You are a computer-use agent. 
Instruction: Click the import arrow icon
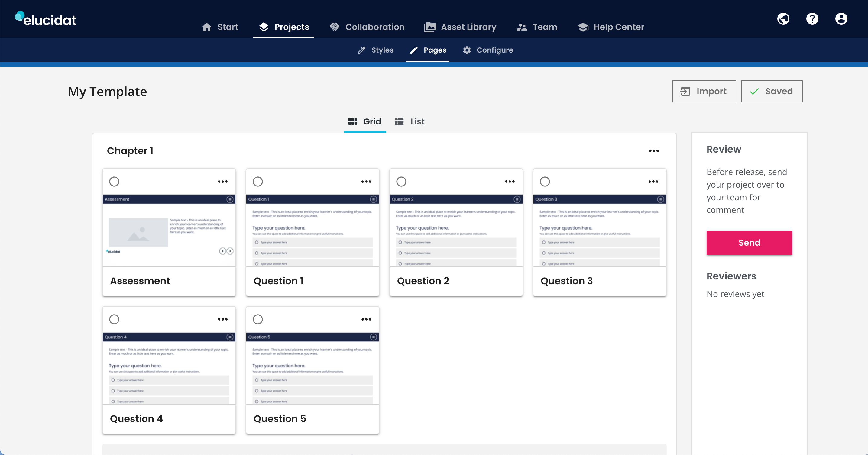(x=685, y=91)
